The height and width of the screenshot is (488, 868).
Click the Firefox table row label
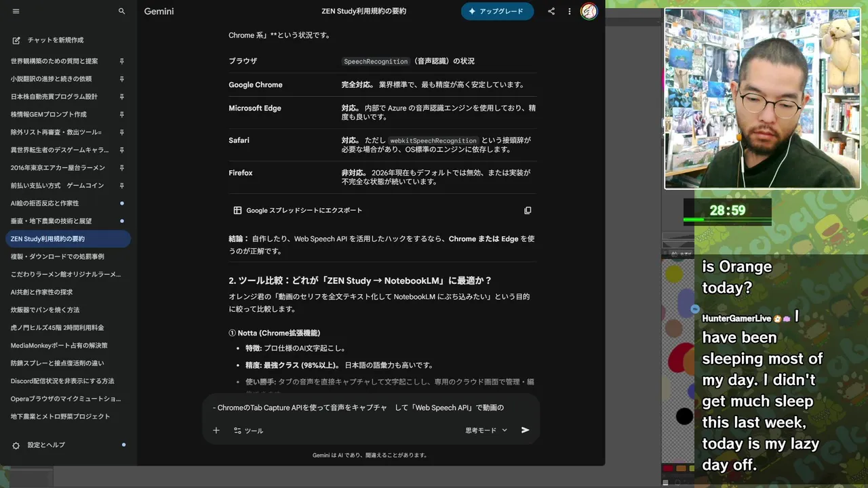click(x=241, y=173)
